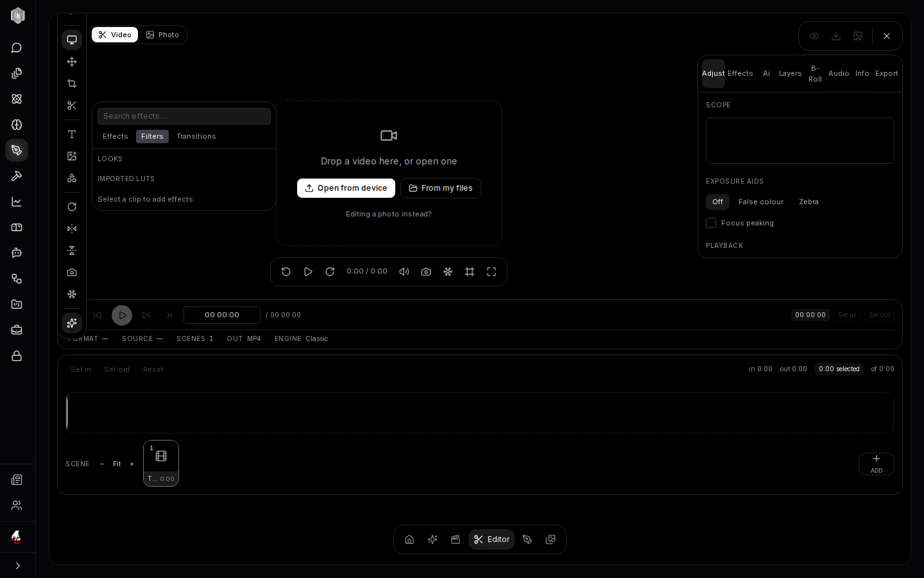The height and width of the screenshot is (578, 924).
Task: Expand the sidebar with the bottom chevron
Action: click(17, 566)
